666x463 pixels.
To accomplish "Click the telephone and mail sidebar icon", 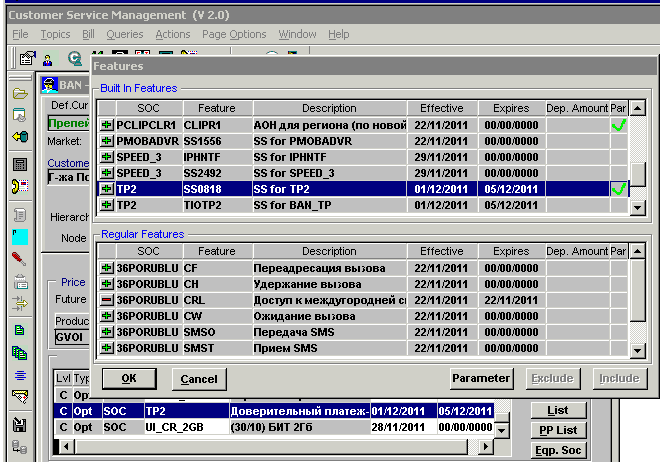I will point(20,186).
